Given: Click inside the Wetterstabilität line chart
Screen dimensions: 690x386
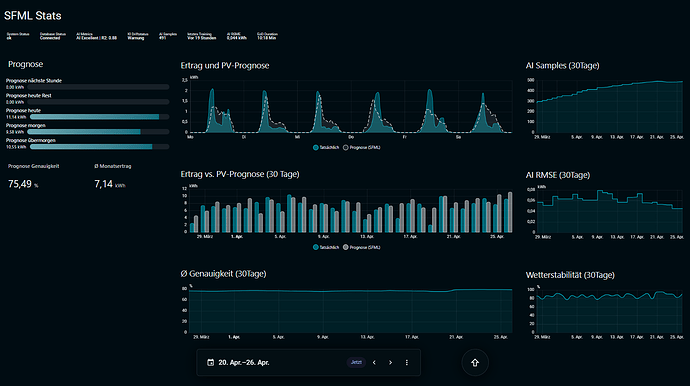Looking at the screenshot, I should [609, 312].
